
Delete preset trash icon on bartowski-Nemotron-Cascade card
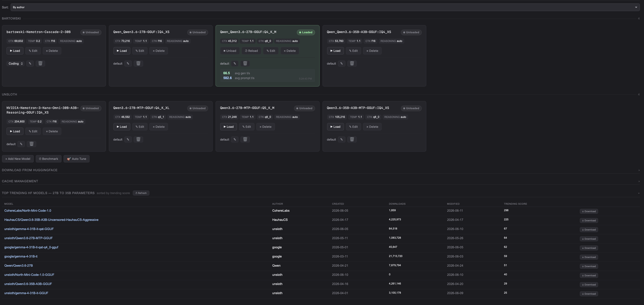pyautogui.click(x=40, y=63)
